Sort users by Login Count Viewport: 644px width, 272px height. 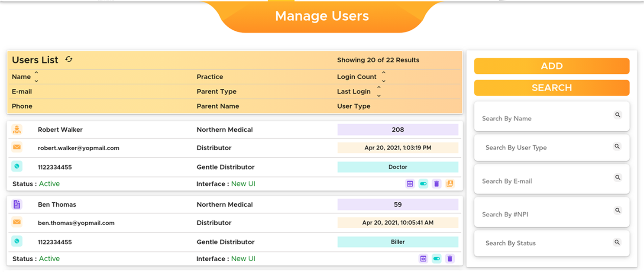pyautogui.click(x=384, y=77)
